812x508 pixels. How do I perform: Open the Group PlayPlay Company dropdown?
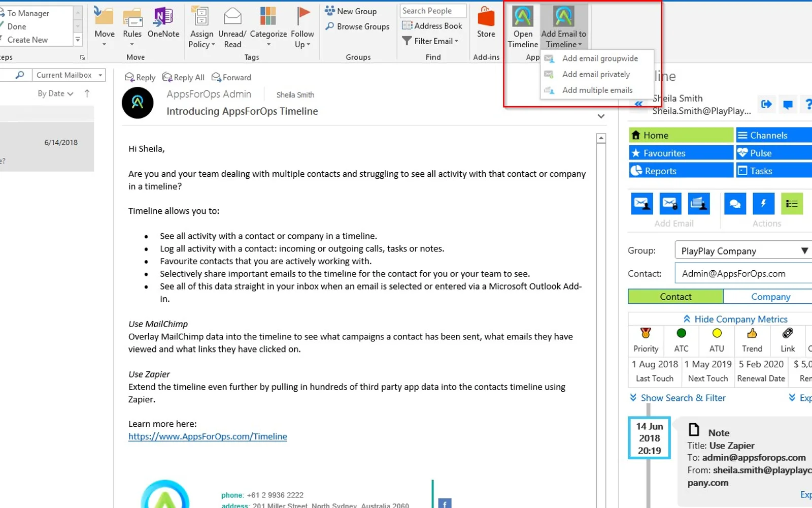[x=743, y=250]
